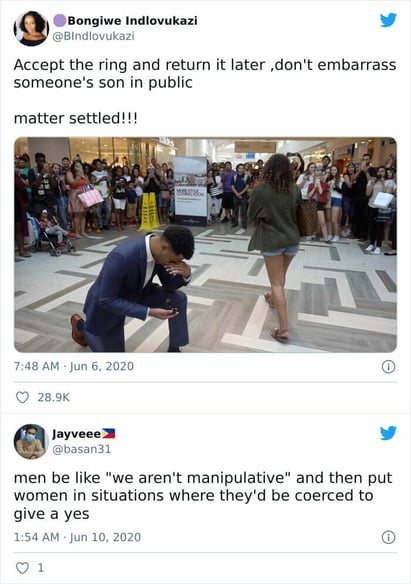Like the tweet with 28.9K hearts
411x584 pixels.
pyautogui.click(x=22, y=397)
